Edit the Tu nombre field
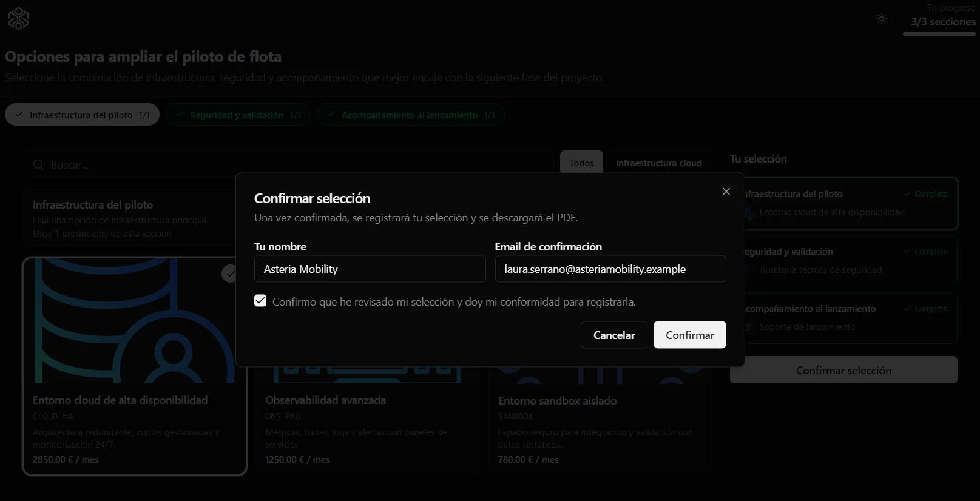The image size is (980, 501). point(370,269)
